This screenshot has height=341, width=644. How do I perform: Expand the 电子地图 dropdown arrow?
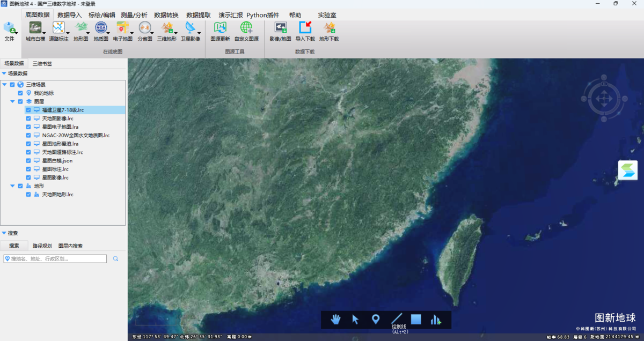coord(131,33)
